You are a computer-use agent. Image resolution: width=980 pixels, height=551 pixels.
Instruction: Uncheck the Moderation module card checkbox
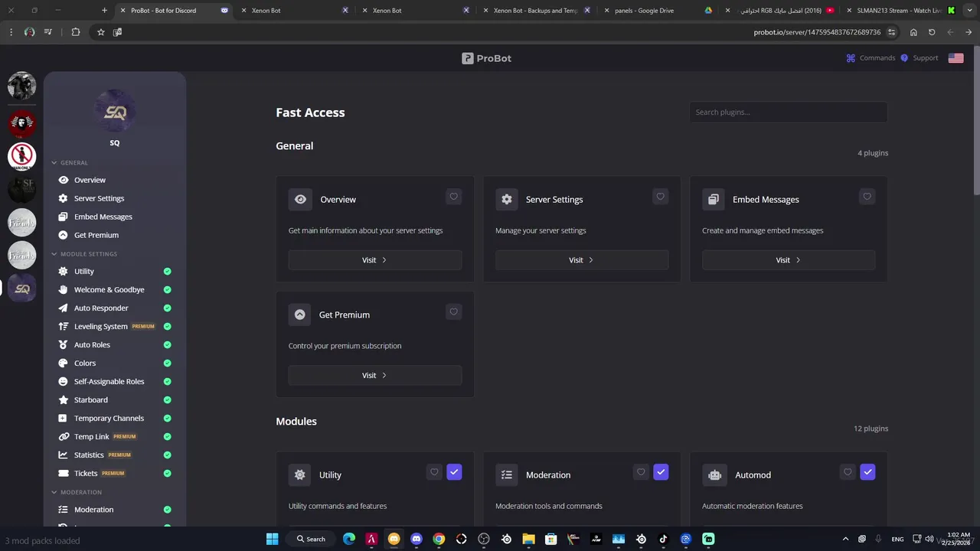tap(661, 472)
